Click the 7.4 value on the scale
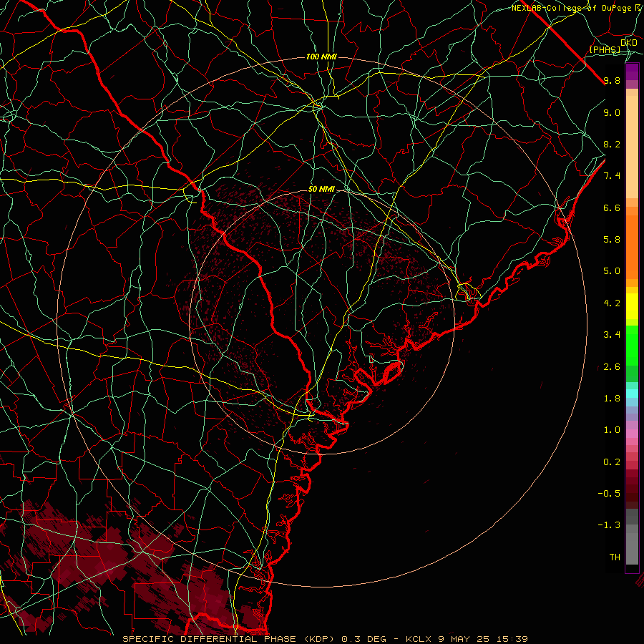The image size is (644, 644). [x=612, y=176]
